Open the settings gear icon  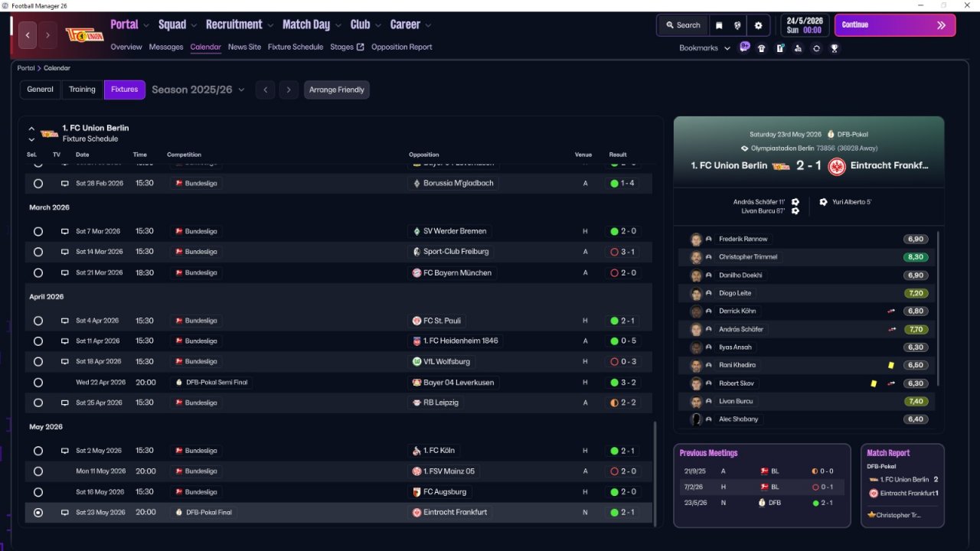(x=759, y=25)
